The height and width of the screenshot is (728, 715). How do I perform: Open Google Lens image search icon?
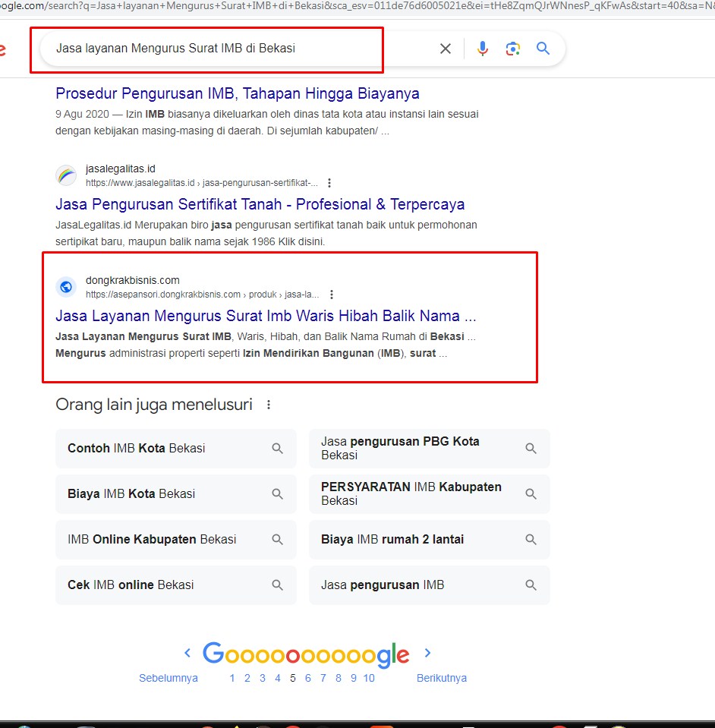point(513,49)
